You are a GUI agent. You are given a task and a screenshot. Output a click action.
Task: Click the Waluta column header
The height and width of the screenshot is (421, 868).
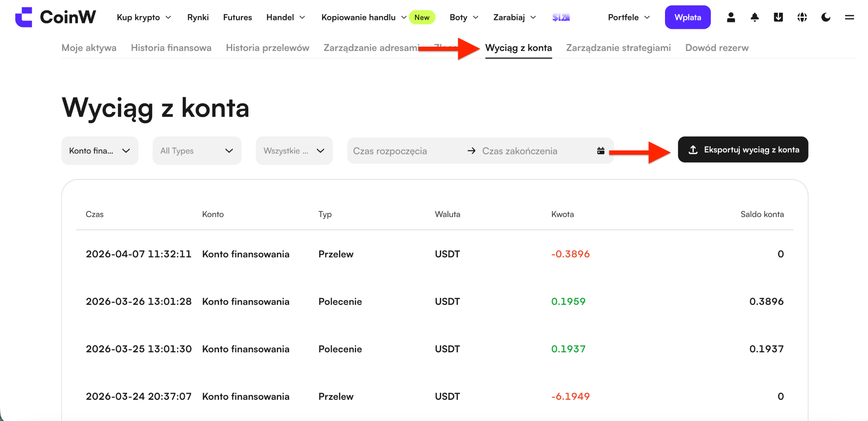448,215
